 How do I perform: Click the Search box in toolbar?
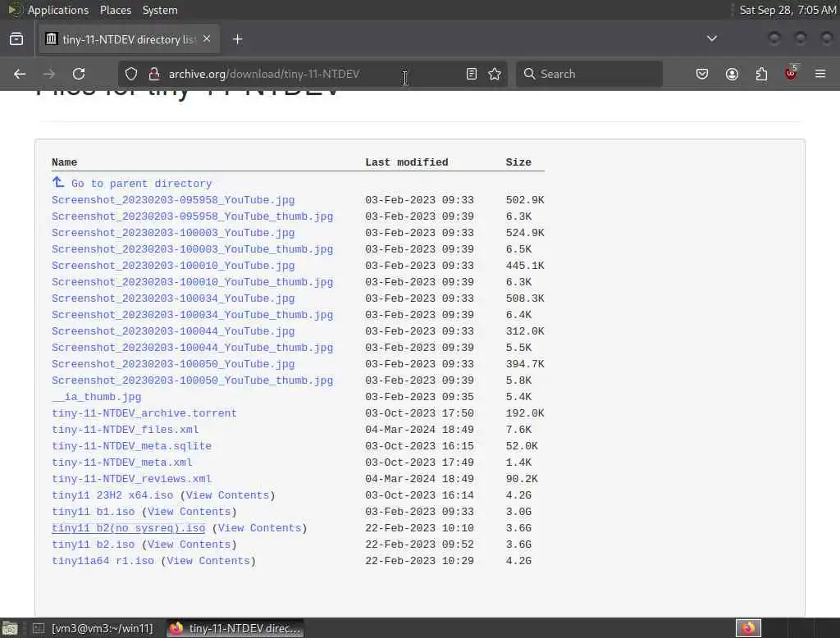pyautogui.click(x=589, y=74)
